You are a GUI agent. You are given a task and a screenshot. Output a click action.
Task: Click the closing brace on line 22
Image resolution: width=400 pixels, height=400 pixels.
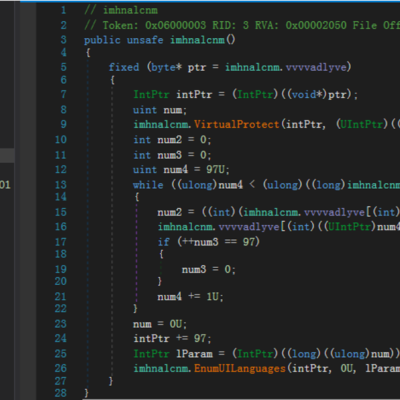135,309
